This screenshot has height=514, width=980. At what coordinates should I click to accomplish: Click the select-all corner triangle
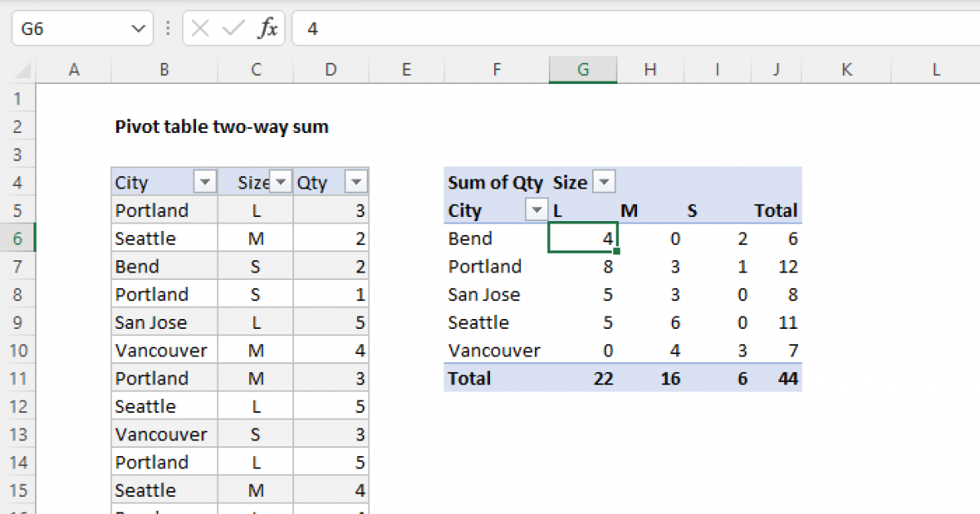[24, 71]
